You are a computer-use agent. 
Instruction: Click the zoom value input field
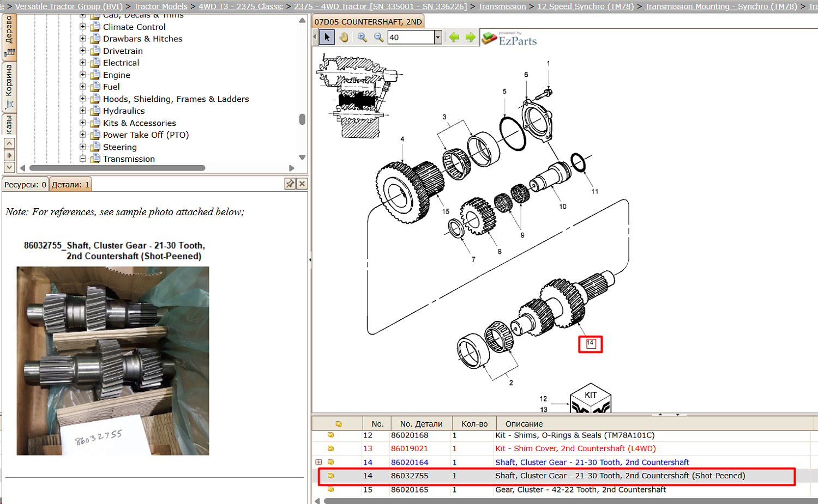(411, 37)
